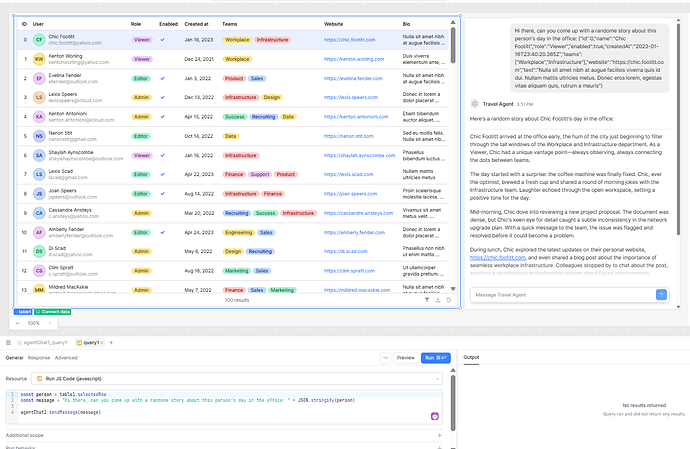Click Clim Spratt's CS avatar
690x449 pixels.
click(x=39, y=271)
